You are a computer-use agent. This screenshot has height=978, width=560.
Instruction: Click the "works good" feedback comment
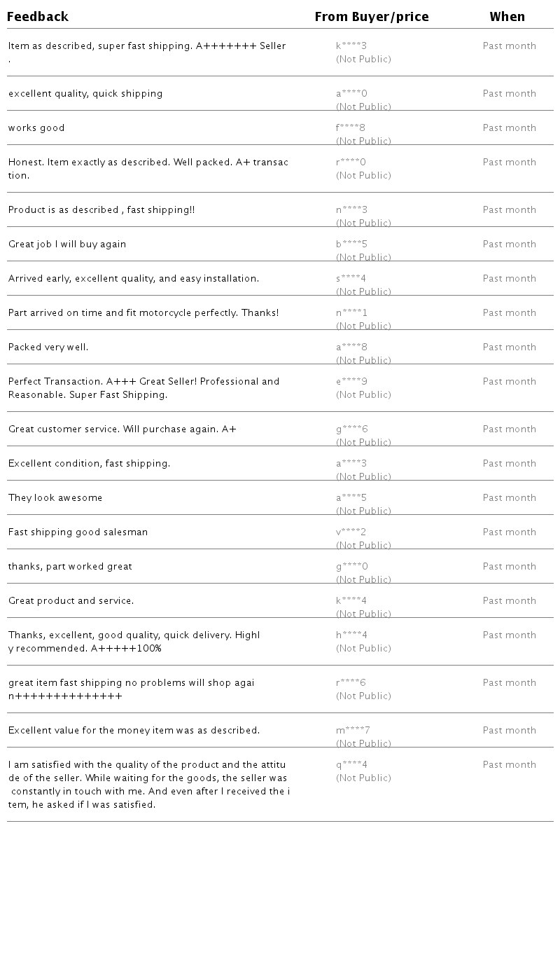click(x=36, y=128)
